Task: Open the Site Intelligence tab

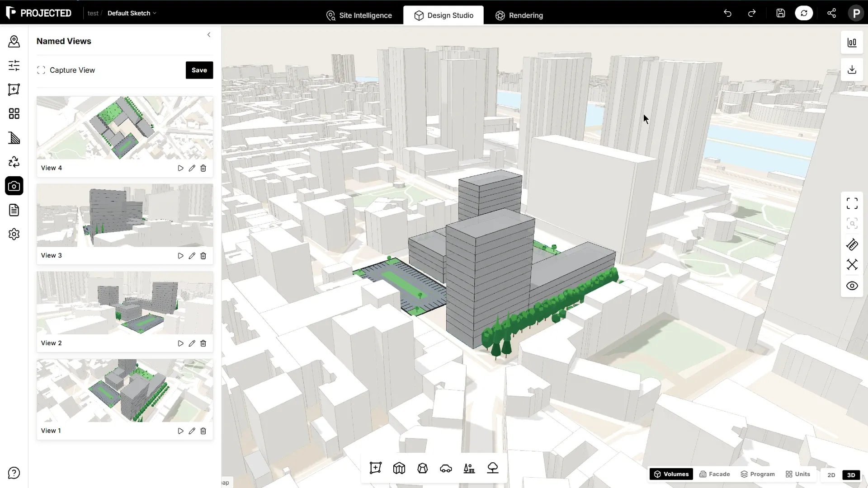Action: 359,15
